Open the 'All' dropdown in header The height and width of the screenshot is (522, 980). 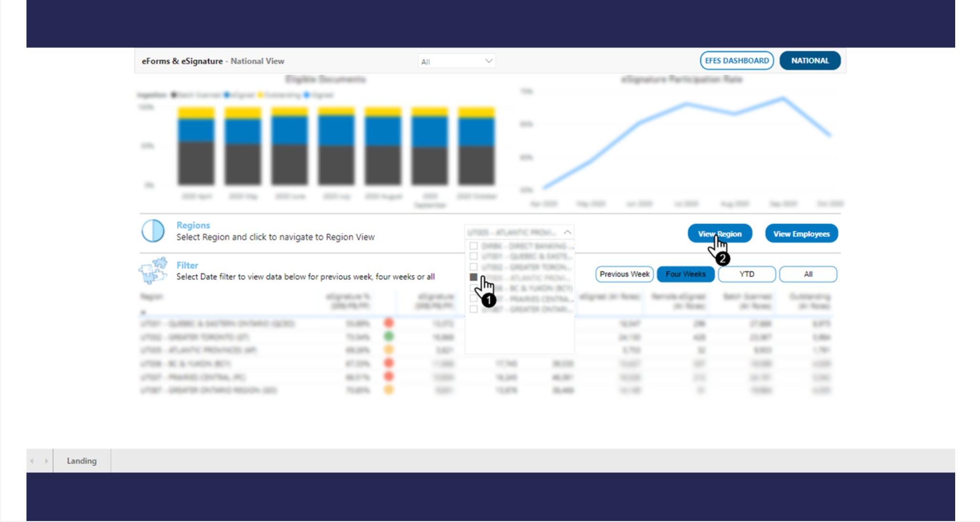click(456, 61)
